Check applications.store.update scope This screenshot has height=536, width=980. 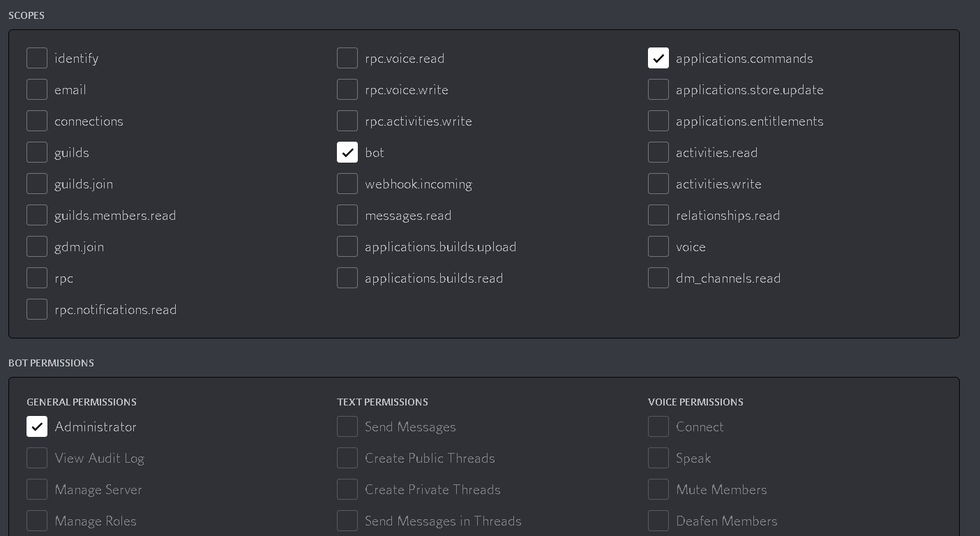tap(658, 89)
